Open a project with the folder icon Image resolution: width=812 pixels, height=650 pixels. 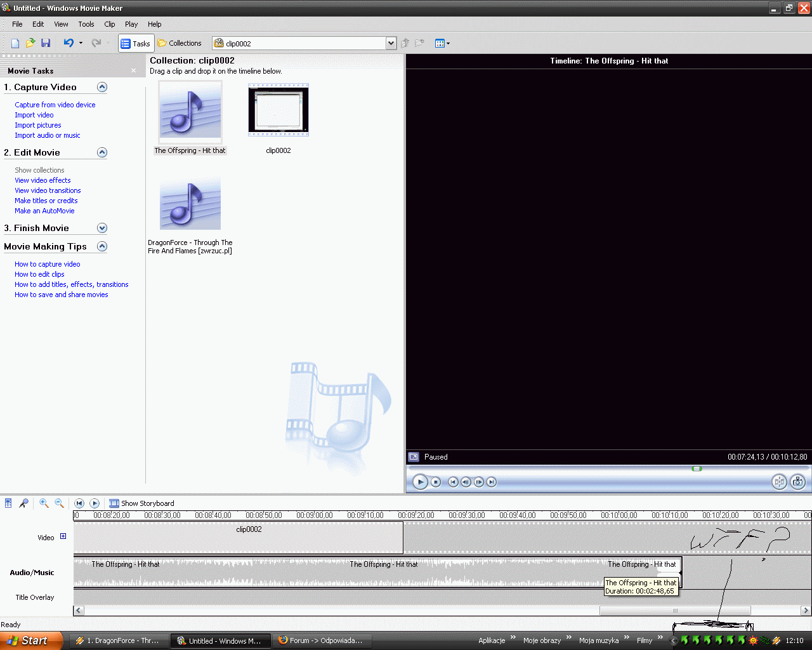[30, 43]
